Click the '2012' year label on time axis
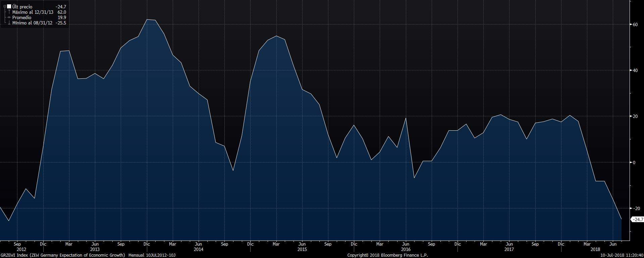 (x=21, y=249)
